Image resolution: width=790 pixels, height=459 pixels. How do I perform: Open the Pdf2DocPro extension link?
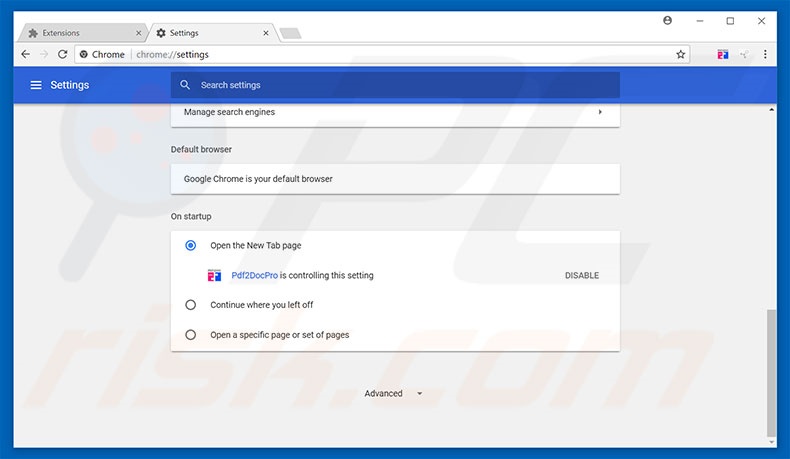click(254, 276)
